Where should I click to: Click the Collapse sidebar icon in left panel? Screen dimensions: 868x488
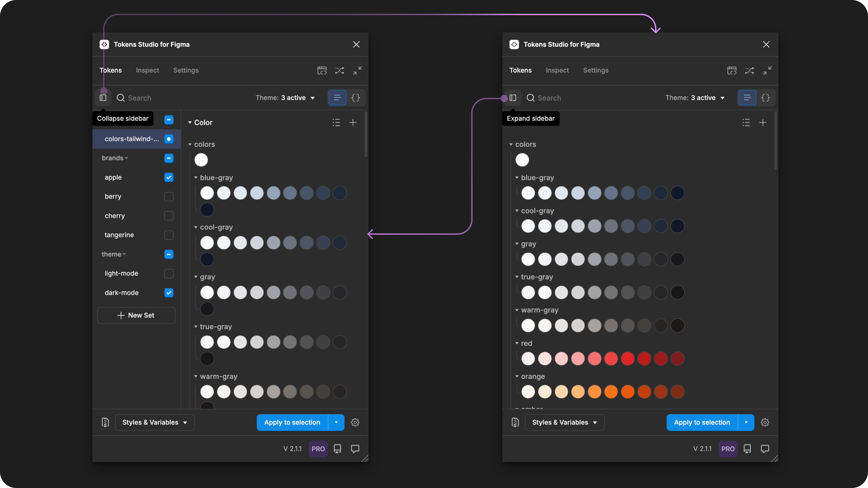click(103, 98)
